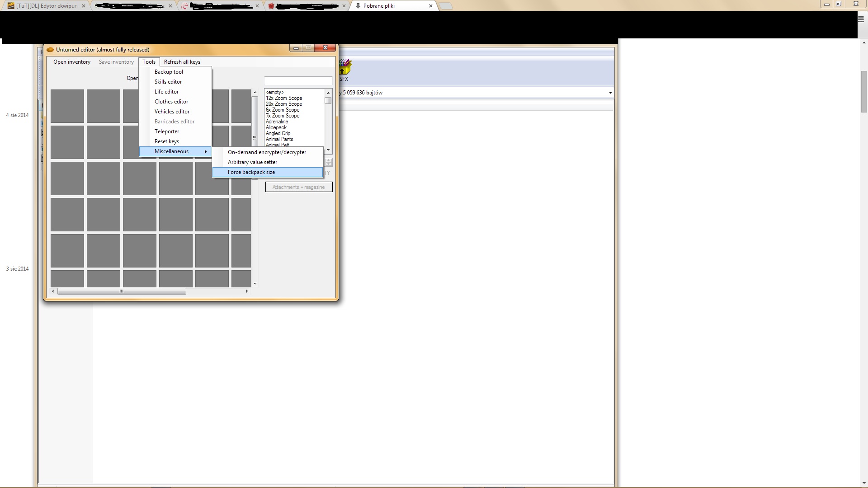Image resolution: width=868 pixels, height=488 pixels.
Task: Click the item search field above item list
Action: (x=298, y=80)
